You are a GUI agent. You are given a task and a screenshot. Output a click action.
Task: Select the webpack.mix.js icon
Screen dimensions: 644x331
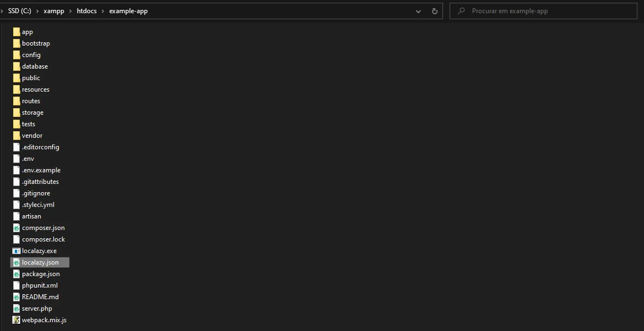point(16,319)
